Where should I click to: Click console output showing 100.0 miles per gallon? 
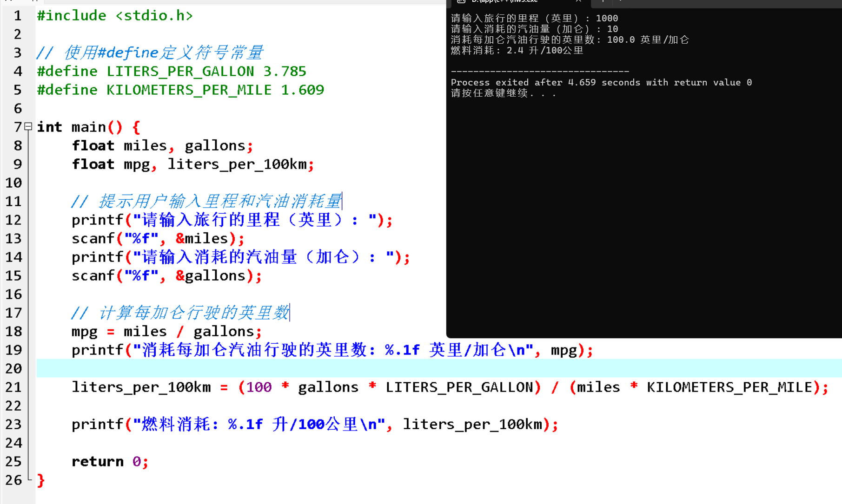click(570, 39)
